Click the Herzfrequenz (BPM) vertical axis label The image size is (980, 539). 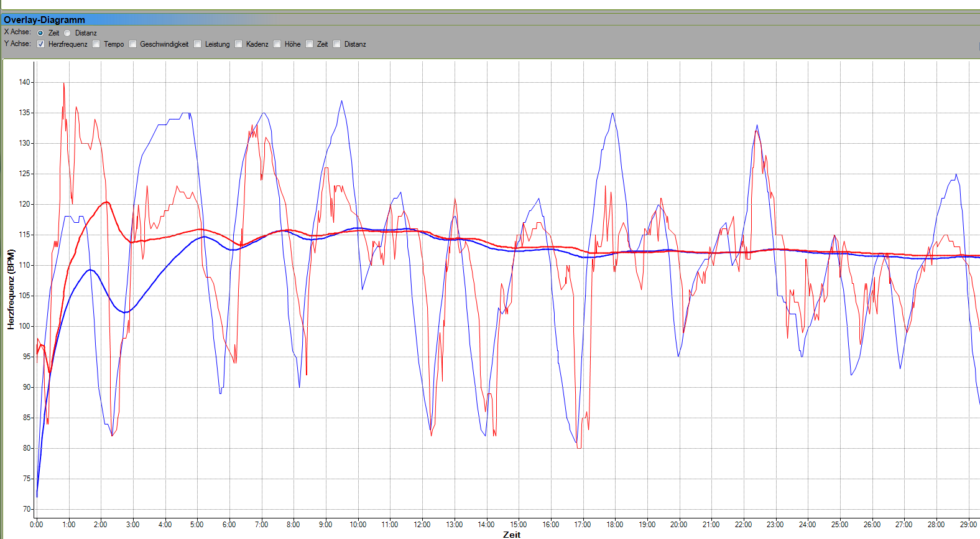click(11, 289)
